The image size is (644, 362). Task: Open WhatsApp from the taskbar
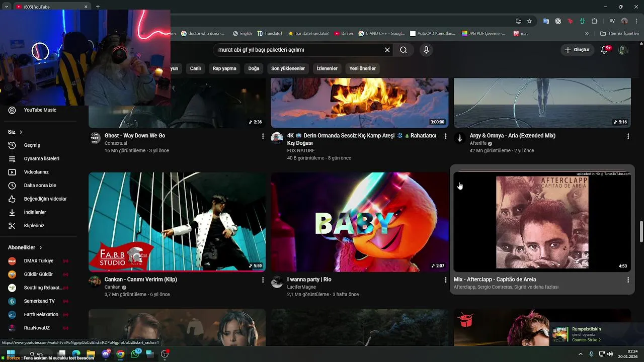135,354
